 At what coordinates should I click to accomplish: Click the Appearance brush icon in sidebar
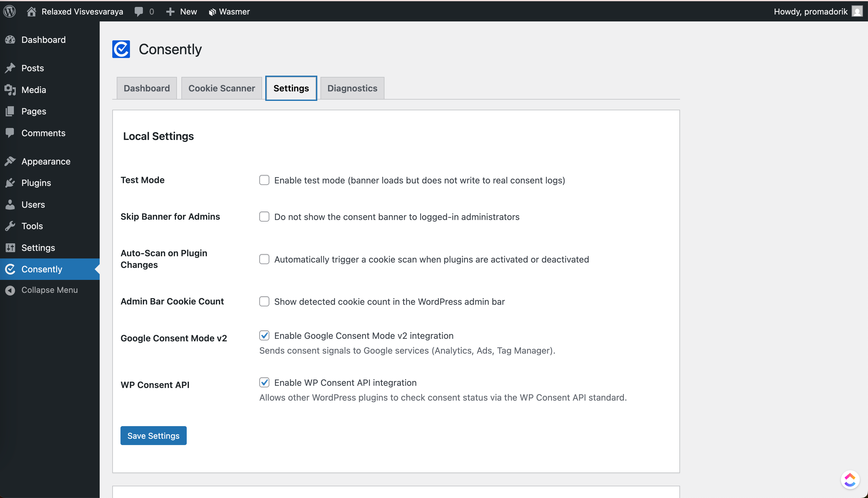[x=10, y=161]
